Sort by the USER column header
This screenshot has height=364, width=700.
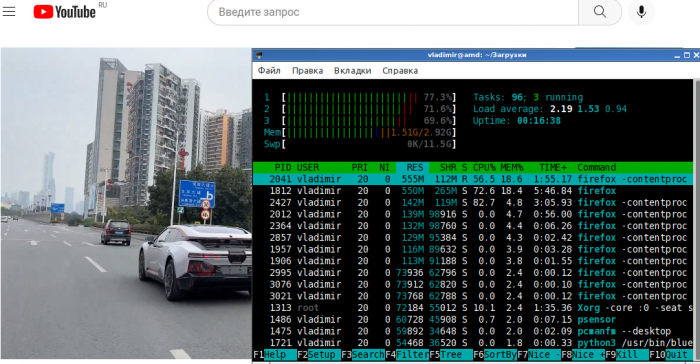pyautogui.click(x=308, y=167)
